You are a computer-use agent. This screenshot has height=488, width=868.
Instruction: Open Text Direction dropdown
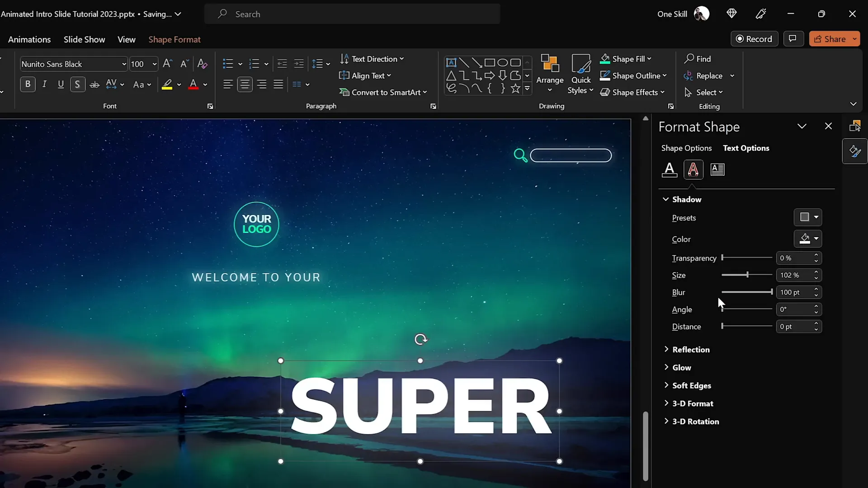pyautogui.click(x=372, y=59)
